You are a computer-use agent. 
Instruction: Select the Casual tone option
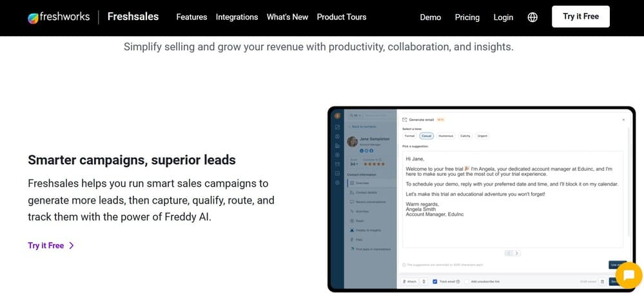coord(426,136)
